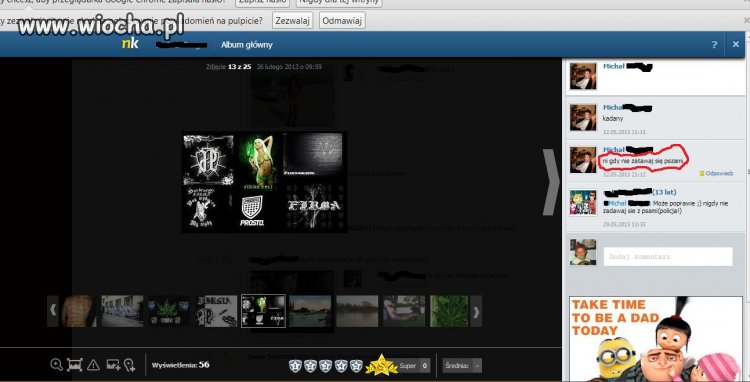Click Michał name in top comment
Screen dimensions: 750x382
pos(614,66)
